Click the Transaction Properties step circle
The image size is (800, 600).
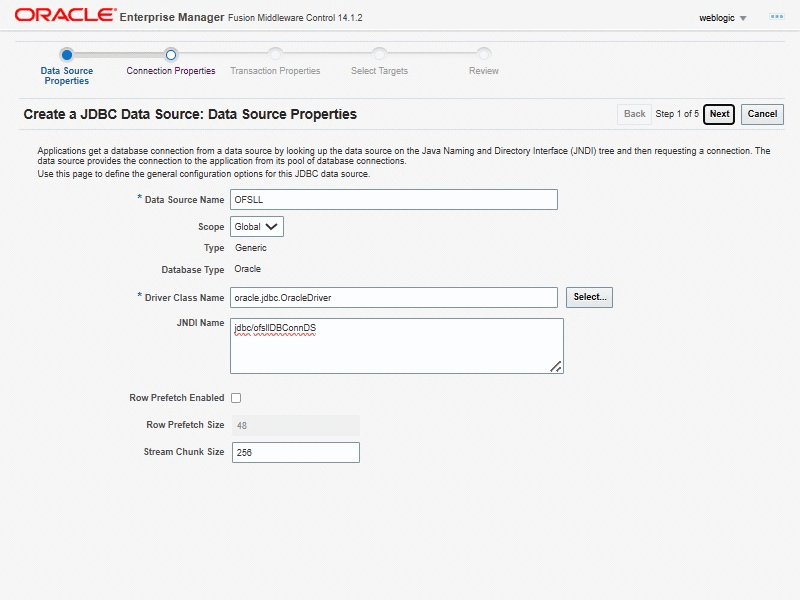click(275, 55)
